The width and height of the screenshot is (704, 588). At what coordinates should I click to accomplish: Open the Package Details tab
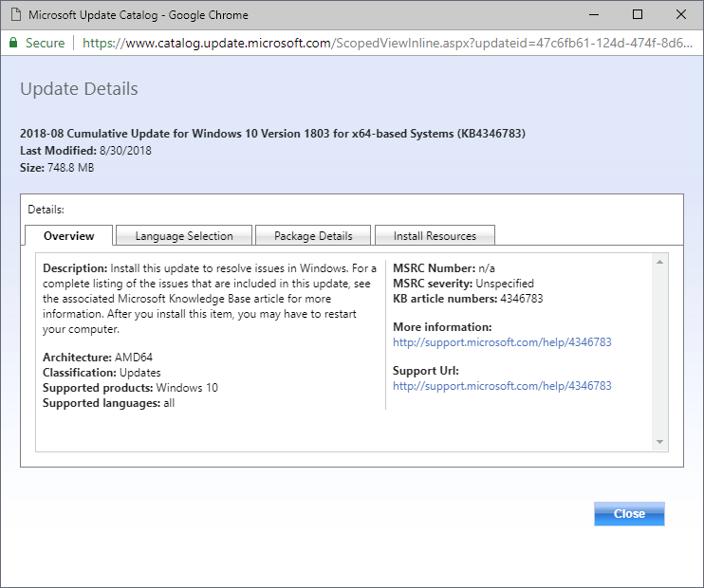click(x=313, y=235)
